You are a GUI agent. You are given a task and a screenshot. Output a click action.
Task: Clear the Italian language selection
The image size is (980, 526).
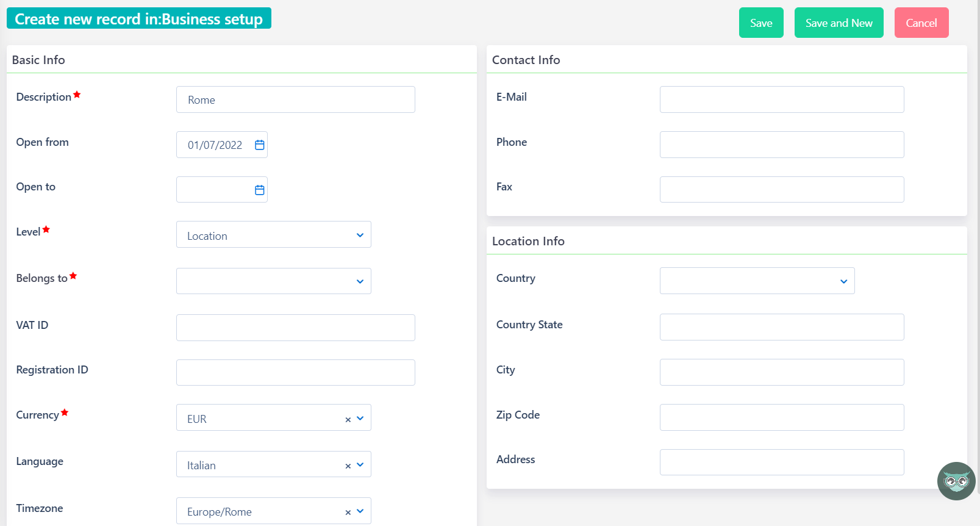[348, 466]
